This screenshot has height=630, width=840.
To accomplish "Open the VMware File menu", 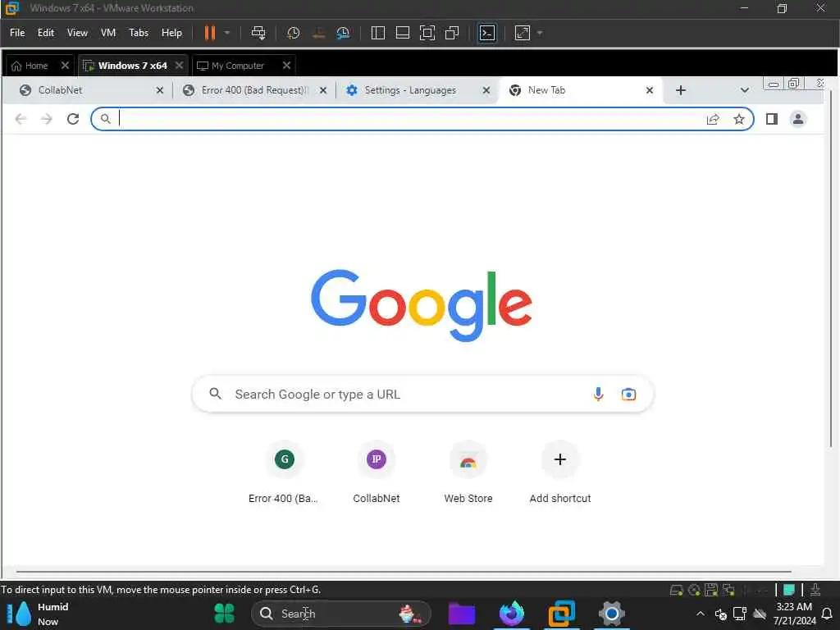I will tap(17, 33).
